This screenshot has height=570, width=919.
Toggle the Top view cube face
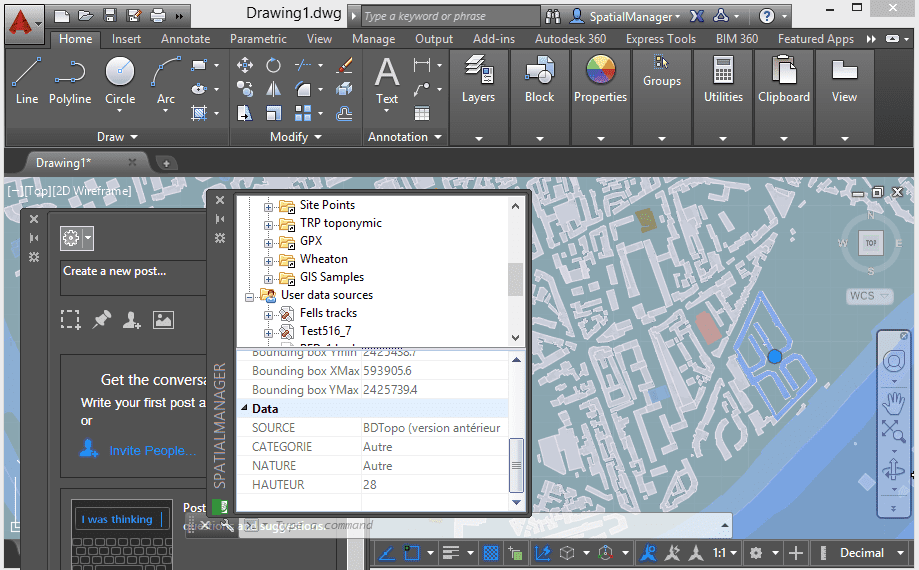870,243
